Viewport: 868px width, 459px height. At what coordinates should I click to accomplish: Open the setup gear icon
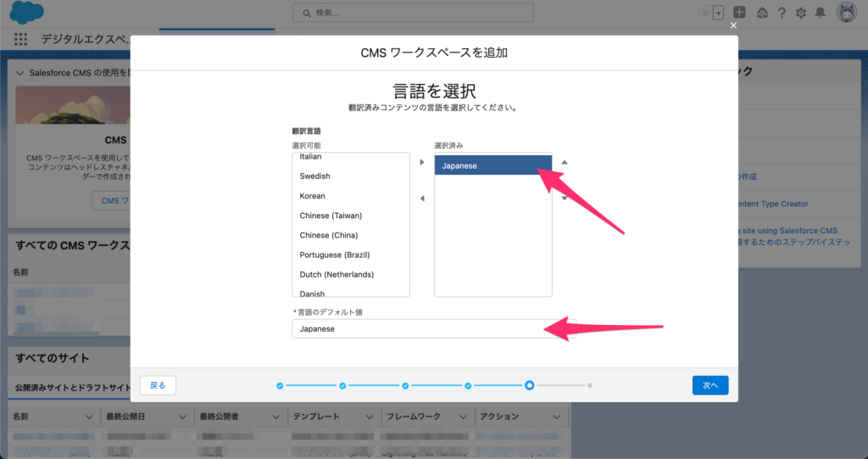(x=801, y=13)
